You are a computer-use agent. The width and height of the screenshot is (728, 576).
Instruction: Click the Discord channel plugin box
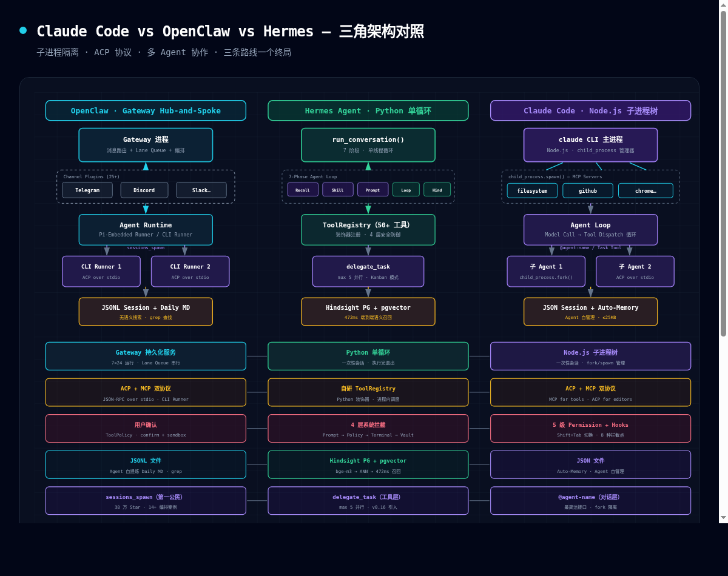click(144, 190)
